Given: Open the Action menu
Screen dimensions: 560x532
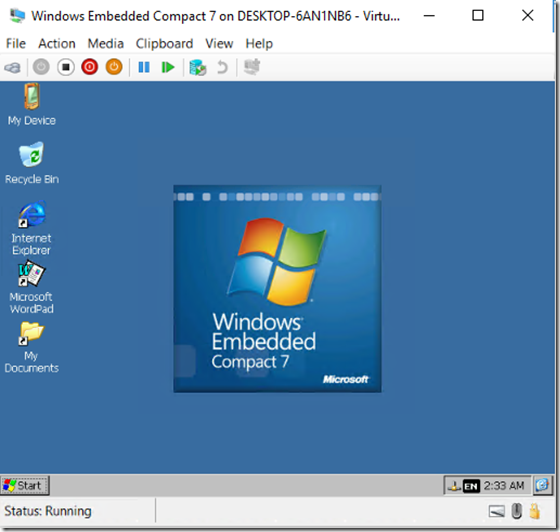Looking at the screenshot, I should point(57,44).
